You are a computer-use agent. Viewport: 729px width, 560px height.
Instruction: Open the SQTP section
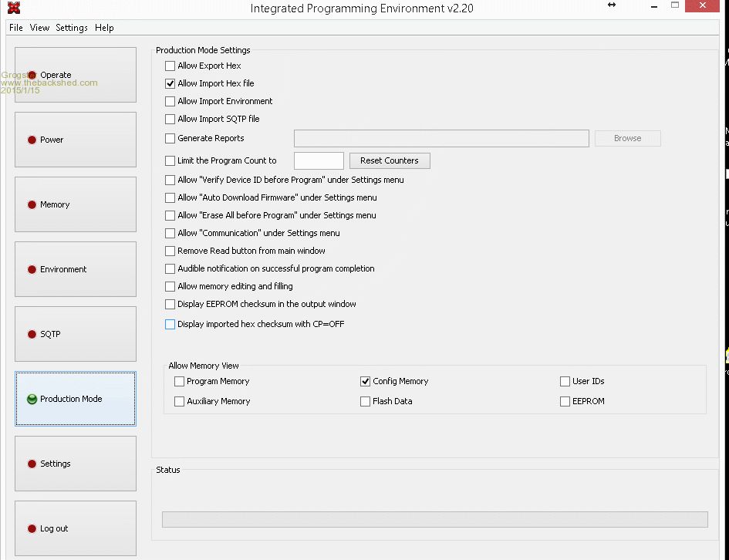pos(75,334)
